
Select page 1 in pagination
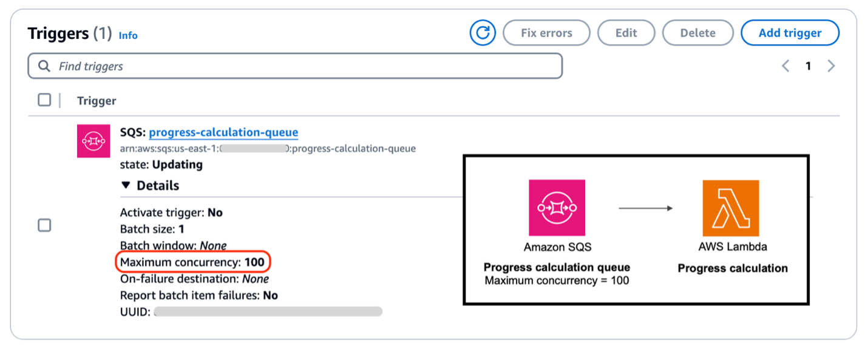pos(808,66)
